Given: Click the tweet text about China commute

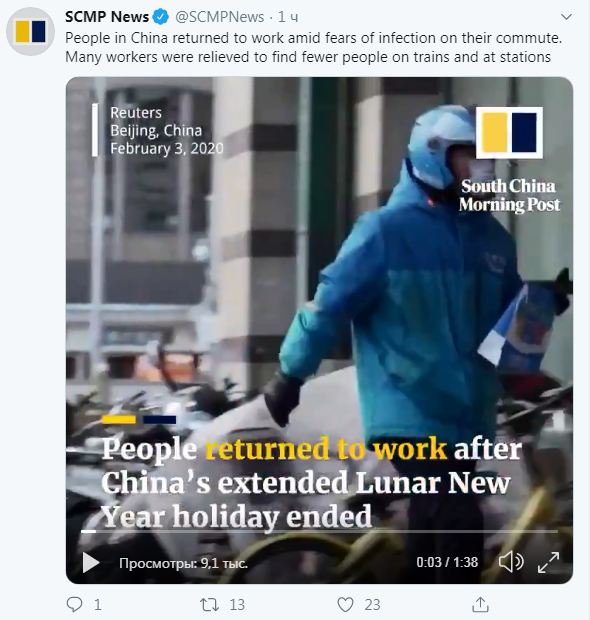Looking at the screenshot, I should point(313,47).
